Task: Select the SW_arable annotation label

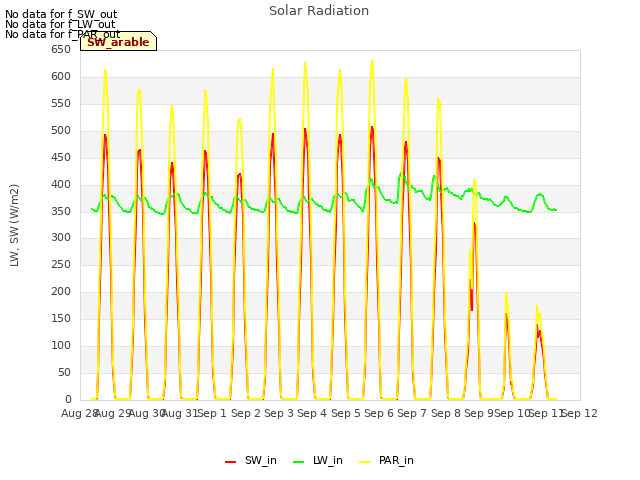Action: pos(118,42)
